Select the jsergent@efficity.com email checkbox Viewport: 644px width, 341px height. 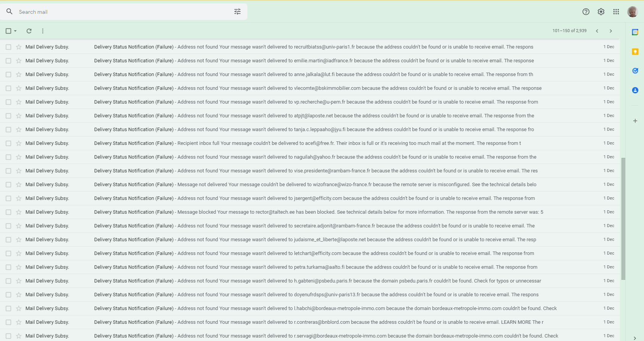coord(8,198)
